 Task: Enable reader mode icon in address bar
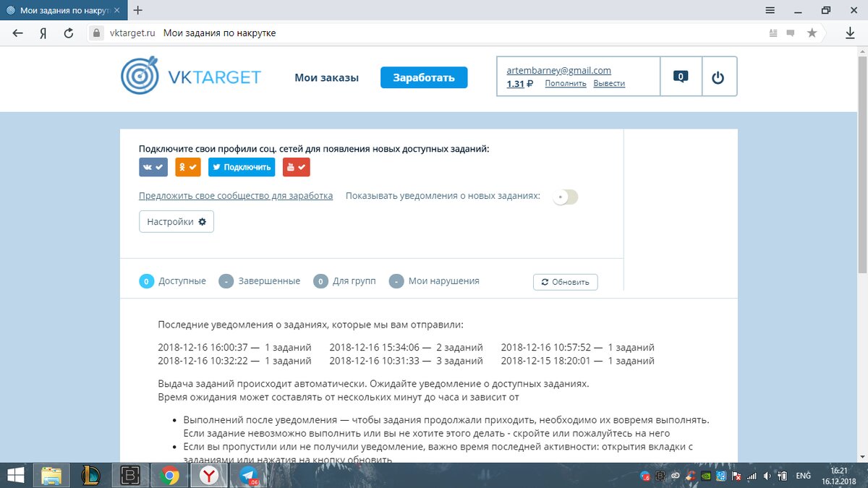[773, 33]
